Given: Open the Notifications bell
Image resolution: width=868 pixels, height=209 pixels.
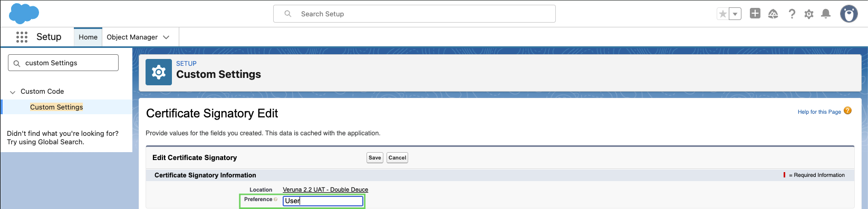Looking at the screenshot, I should [826, 14].
